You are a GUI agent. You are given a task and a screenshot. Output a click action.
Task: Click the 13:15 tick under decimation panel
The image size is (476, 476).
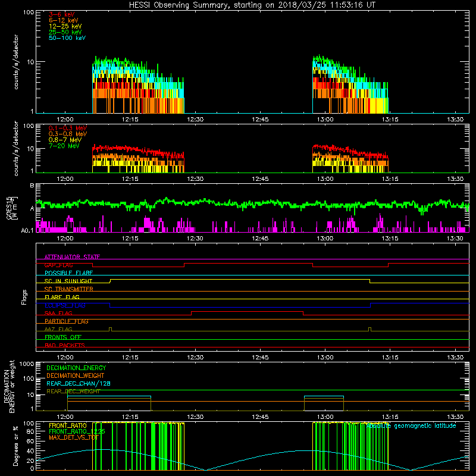click(x=390, y=417)
